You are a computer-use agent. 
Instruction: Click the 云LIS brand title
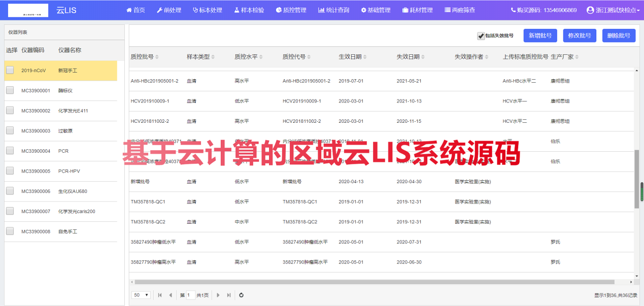tap(66, 10)
